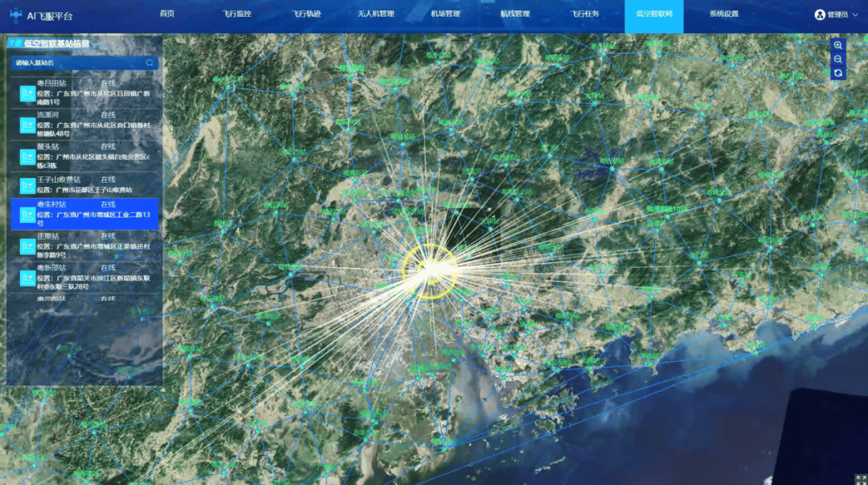Screen dimensions: 868x485
Task: Open the 航线管理 tab
Action: point(515,14)
